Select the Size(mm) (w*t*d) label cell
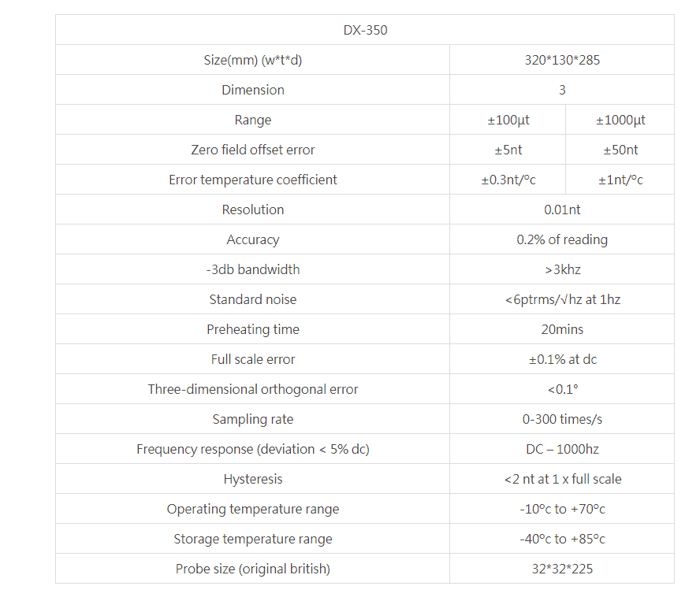The height and width of the screenshot is (612, 700). (x=253, y=60)
